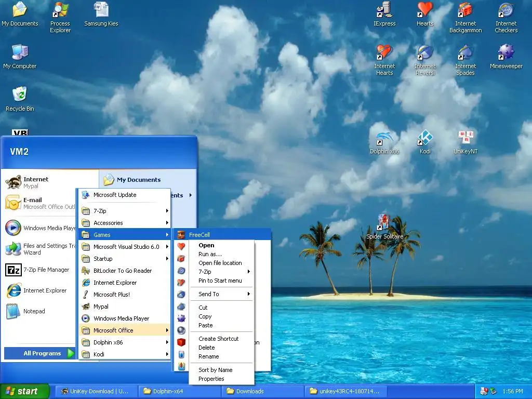532x399 pixels.
Task: Select the Spider Solitaire desktop shortcut
Action: [x=384, y=228]
